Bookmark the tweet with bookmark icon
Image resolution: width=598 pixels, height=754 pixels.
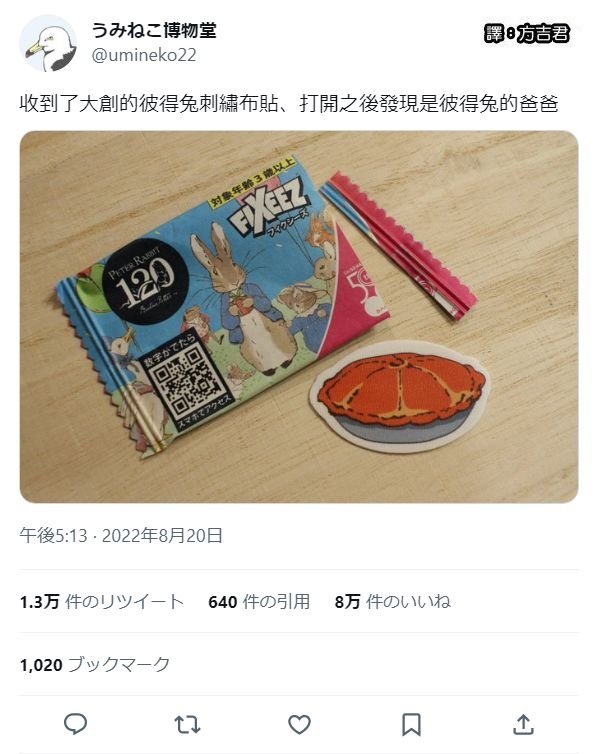click(x=411, y=725)
